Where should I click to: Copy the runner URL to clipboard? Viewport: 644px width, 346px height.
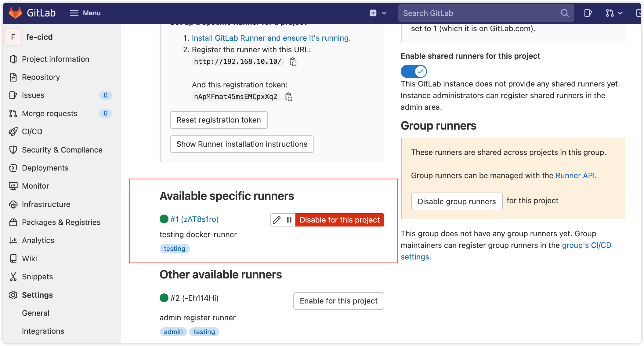coord(293,62)
